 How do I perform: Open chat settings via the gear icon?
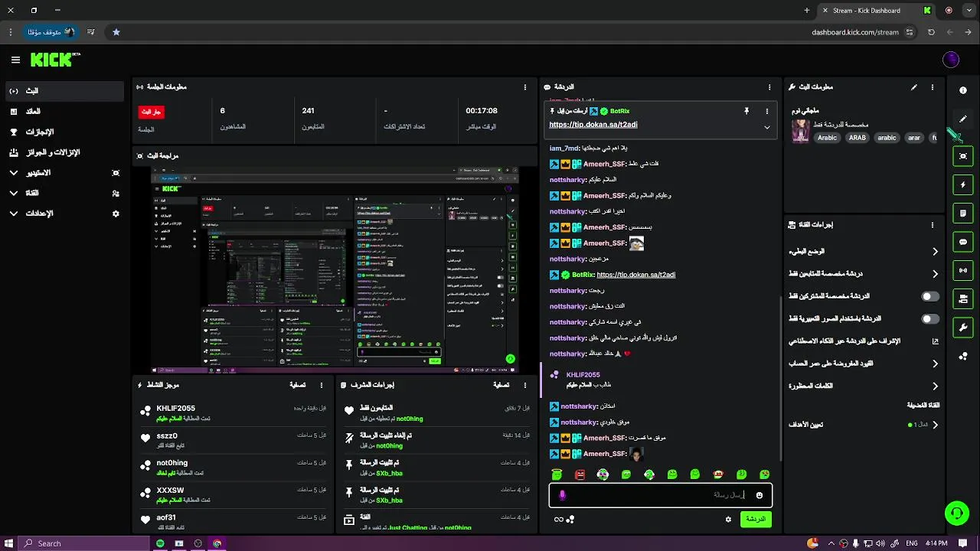728,519
